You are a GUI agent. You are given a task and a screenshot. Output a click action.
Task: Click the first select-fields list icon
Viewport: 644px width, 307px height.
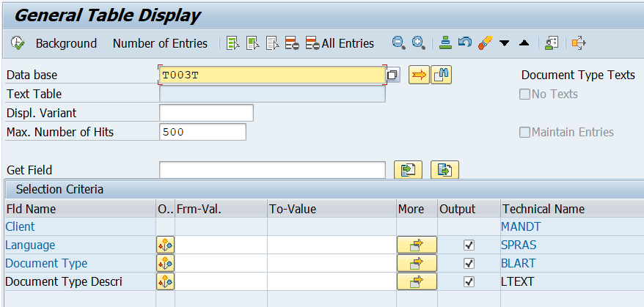click(x=233, y=42)
